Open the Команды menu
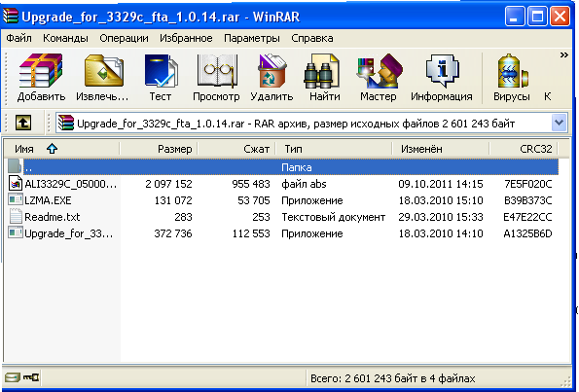 (x=65, y=38)
